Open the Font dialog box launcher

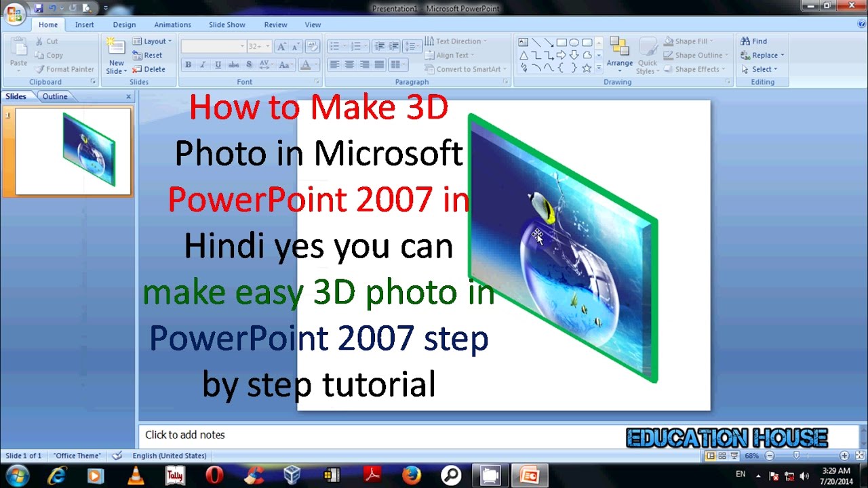pos(317,81)
